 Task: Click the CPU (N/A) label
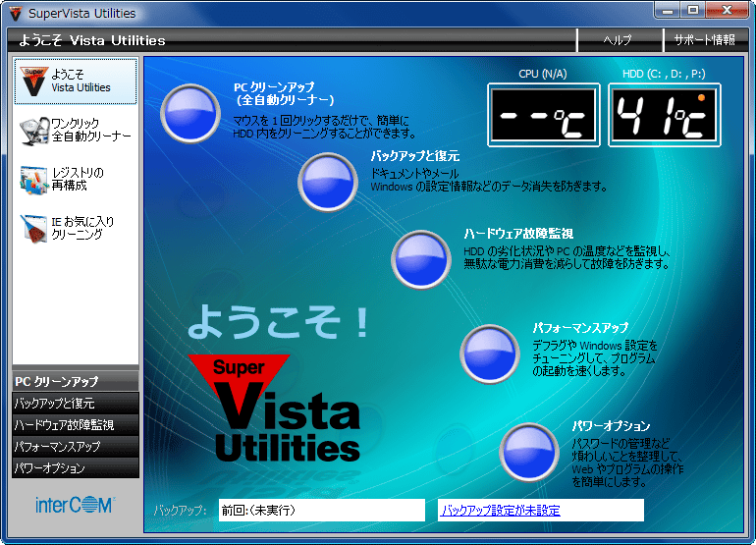[x=542, y=74]
